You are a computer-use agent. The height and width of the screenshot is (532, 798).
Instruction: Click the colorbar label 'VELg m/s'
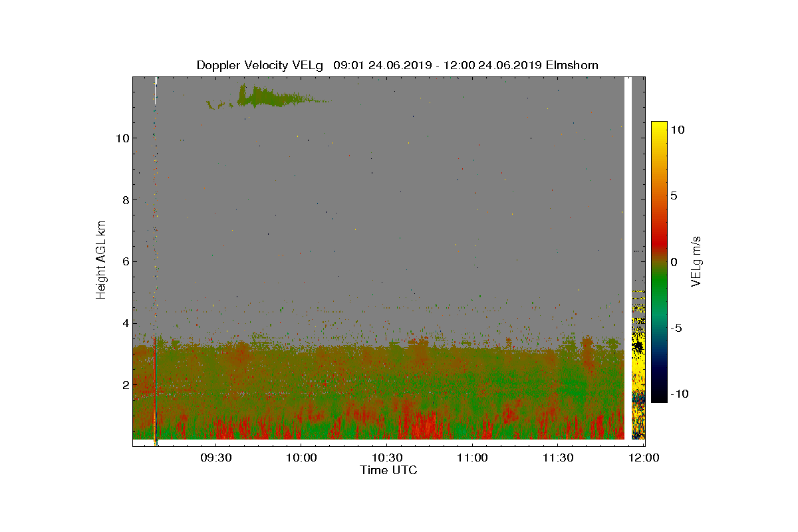pos(696,261)
